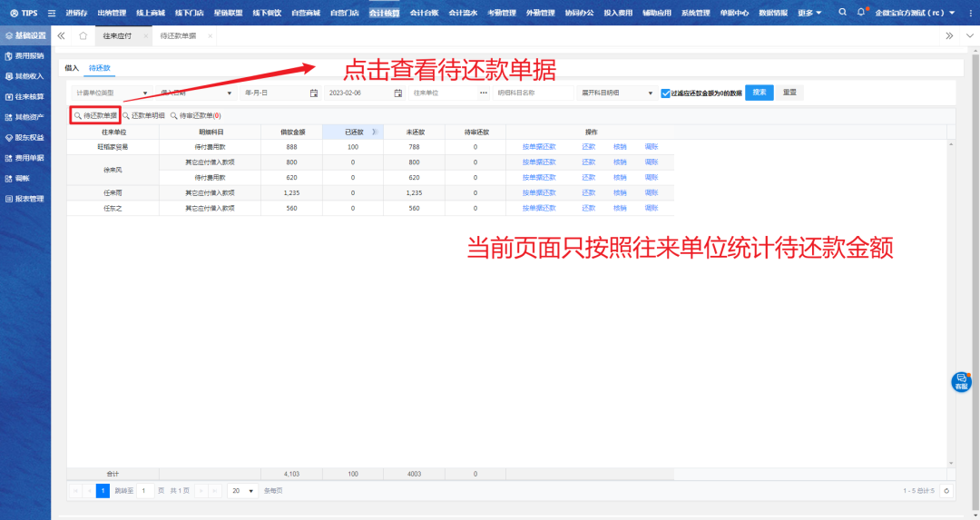Go to the home tab icon
Image resolution: width=980 pixels, height=520 pixels.
pyautogui.click(x=83, y=35)
